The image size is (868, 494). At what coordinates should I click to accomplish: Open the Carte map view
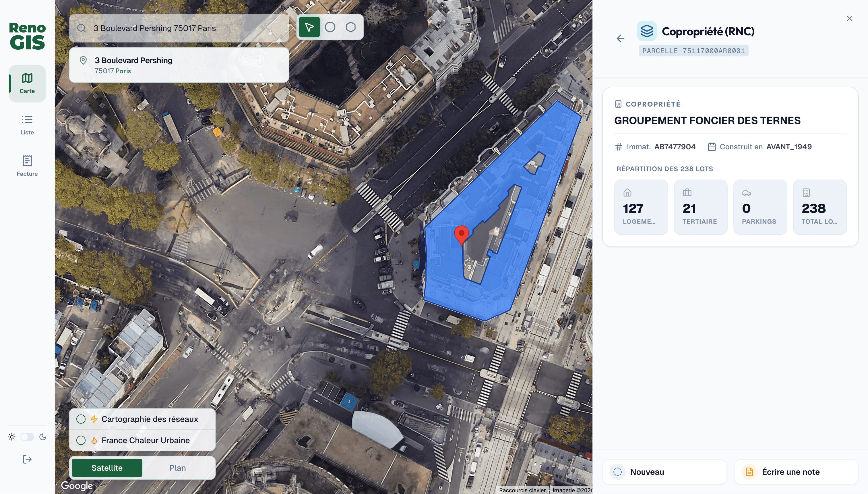(27, 82)
